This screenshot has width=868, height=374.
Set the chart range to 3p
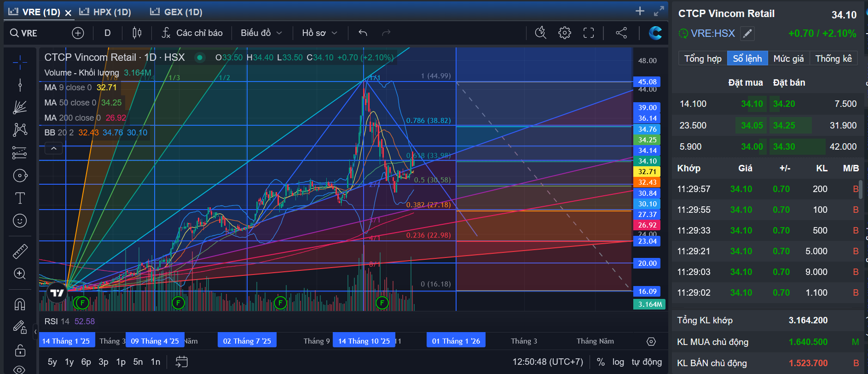pyautogui.click(x=104, y=362)
